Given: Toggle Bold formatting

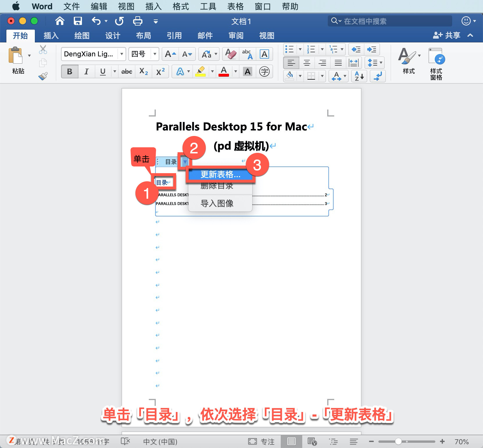Looking at the screenshot, I should click(70, 71).
